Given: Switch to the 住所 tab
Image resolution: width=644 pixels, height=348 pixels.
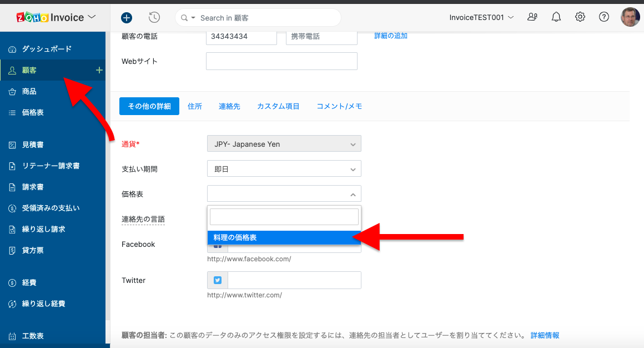Looking at the screenshot, I should 195,106.
